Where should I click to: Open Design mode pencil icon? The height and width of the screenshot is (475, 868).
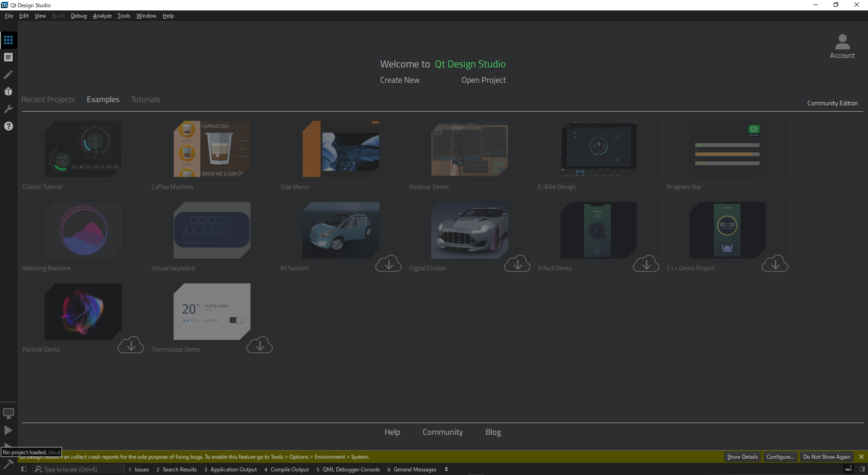[8, 75]
